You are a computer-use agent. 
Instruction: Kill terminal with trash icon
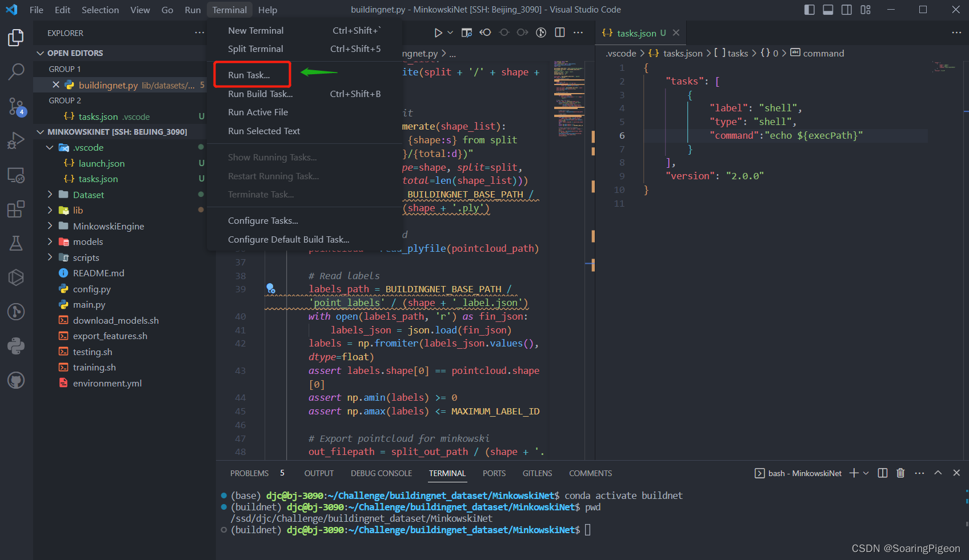click(900, 473)
